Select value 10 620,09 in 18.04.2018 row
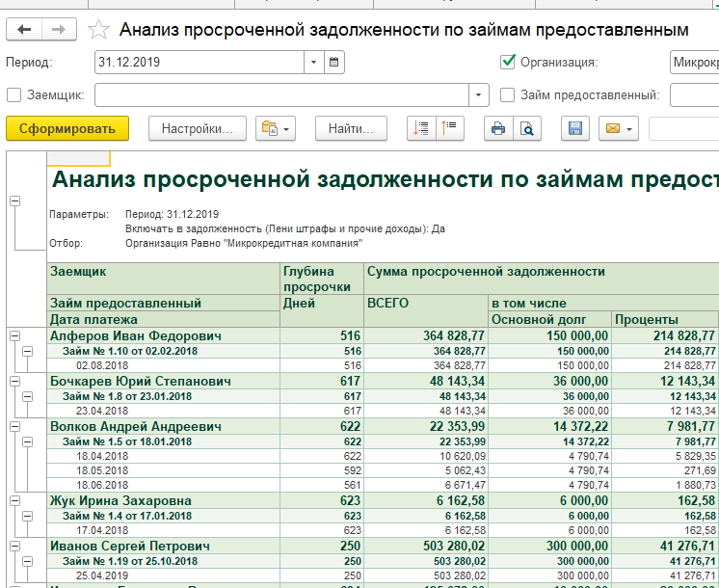This screenshot has height=588, width=719. 426,456
